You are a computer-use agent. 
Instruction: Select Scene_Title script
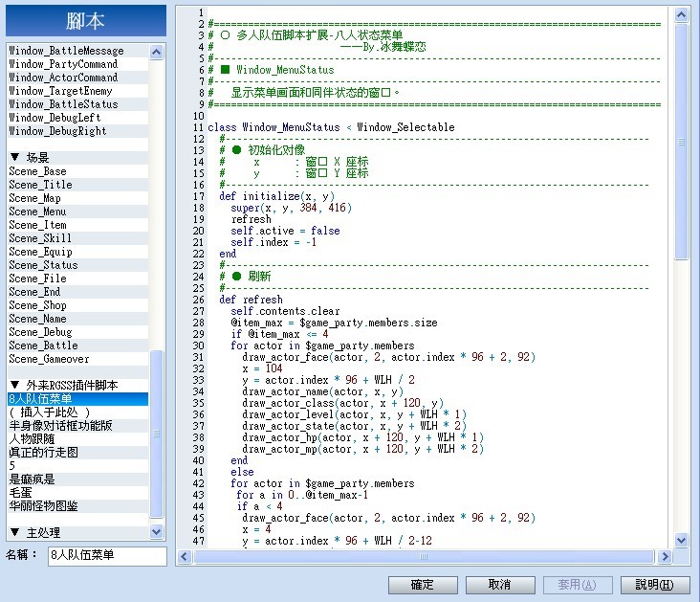(x=77, y=185)
